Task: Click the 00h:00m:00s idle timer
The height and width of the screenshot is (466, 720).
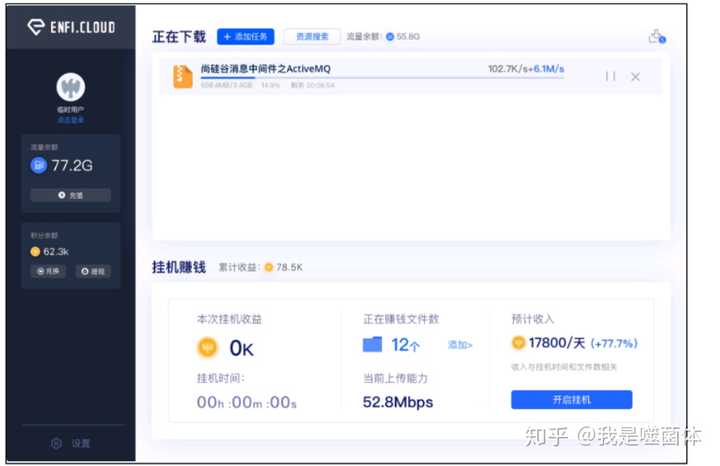Action: point(247,403)
